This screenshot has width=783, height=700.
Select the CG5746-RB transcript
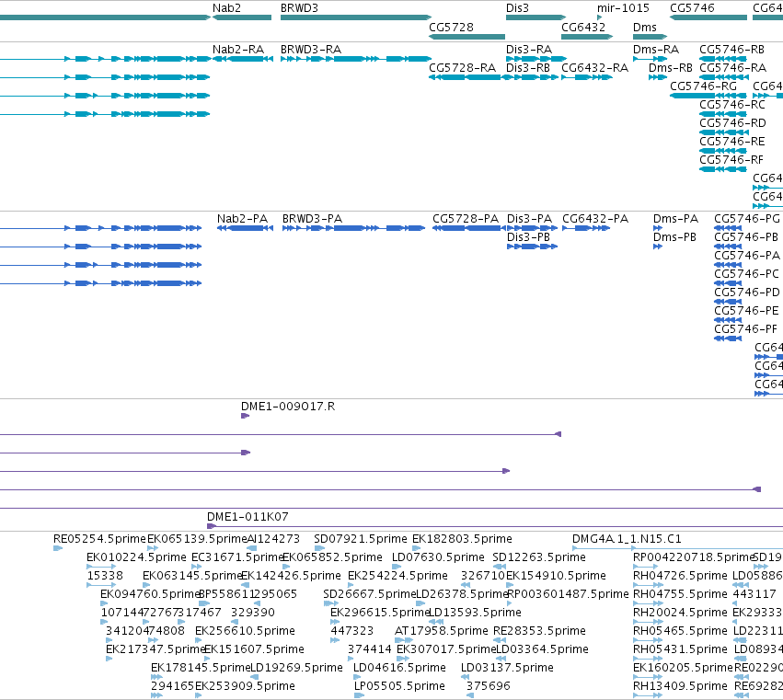click(x=723, y=59)
